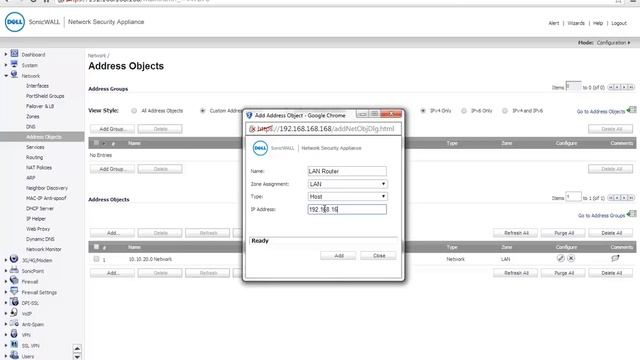Image resolution: width=640 pixels, height=360 pixels.
Task: Delete the 10.10.20.0 Network entry with X icon
Action: tap(571, 258)
